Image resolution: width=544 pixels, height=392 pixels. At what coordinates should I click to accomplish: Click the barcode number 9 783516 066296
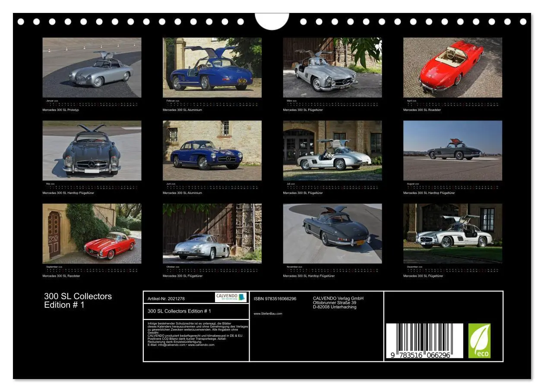tap(420, 355)
